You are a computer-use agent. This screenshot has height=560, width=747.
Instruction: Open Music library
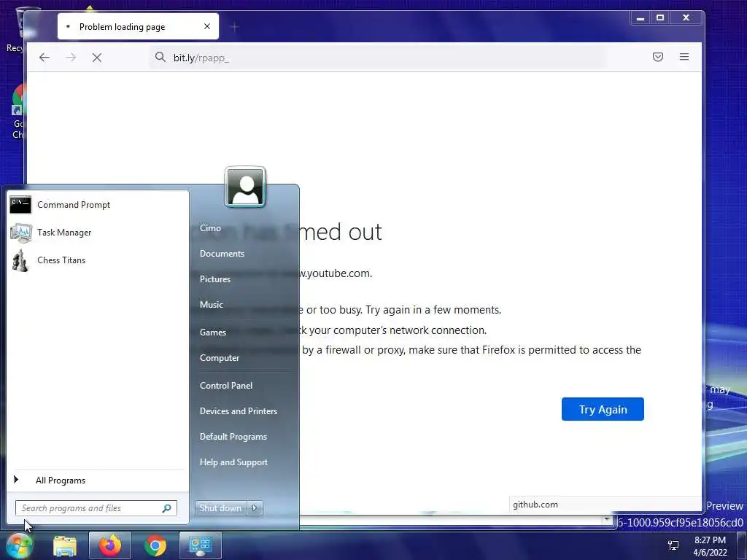click(x=211, y=305)
